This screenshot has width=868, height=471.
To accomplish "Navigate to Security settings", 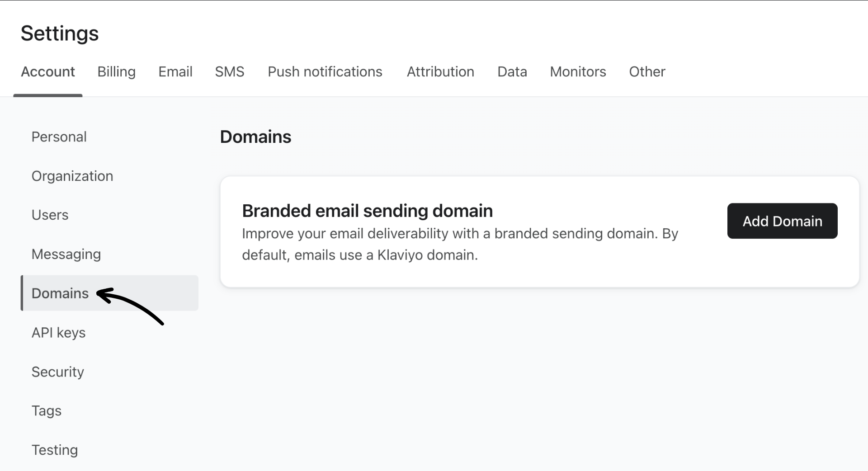I will point(57,372).
